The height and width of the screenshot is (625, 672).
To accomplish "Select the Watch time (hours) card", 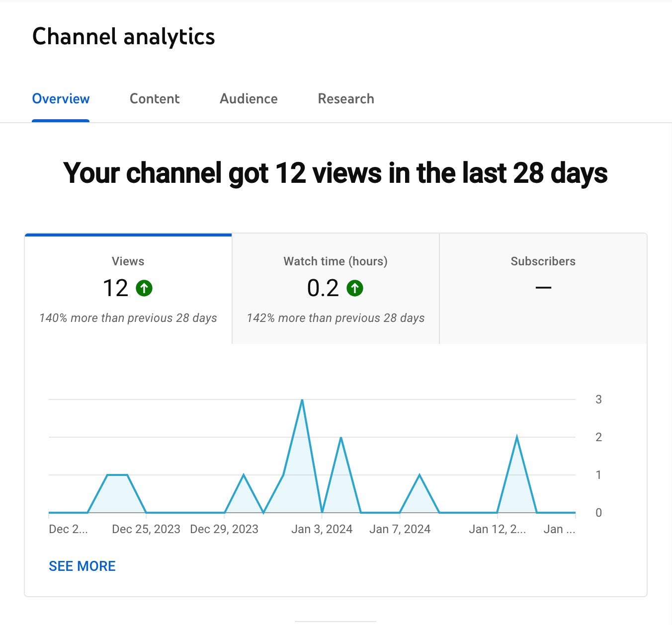I will pos(336,289).
